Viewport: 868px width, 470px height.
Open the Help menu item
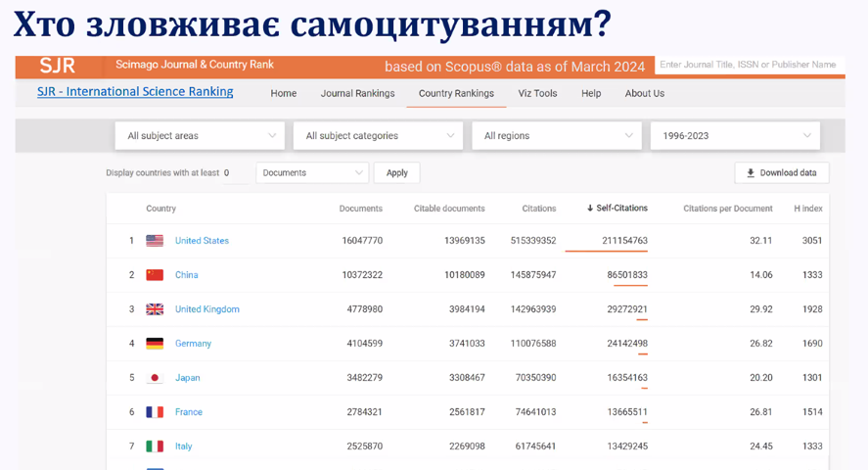pos(591,94)
